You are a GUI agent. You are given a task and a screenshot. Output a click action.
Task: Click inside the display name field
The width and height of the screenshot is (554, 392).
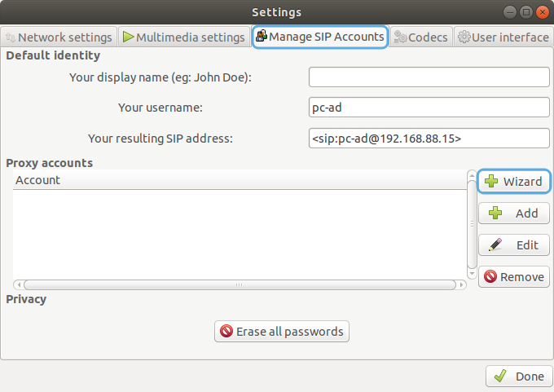tap(429, 77)
